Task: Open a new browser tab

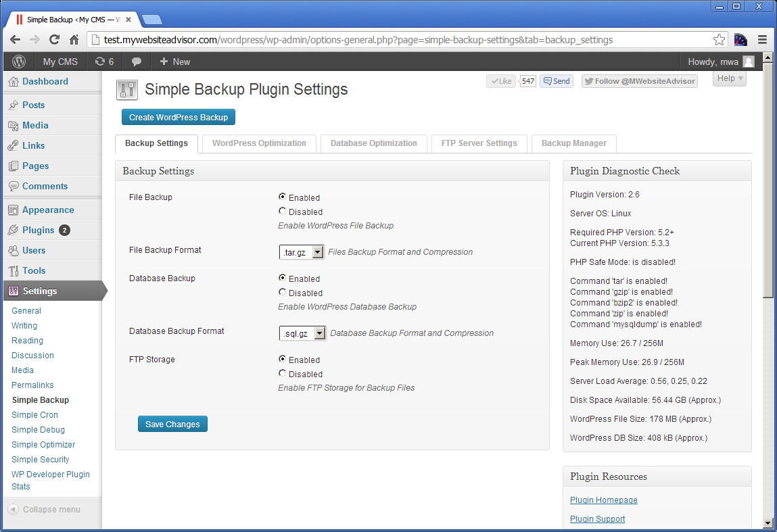Action: tap(152, 20)
